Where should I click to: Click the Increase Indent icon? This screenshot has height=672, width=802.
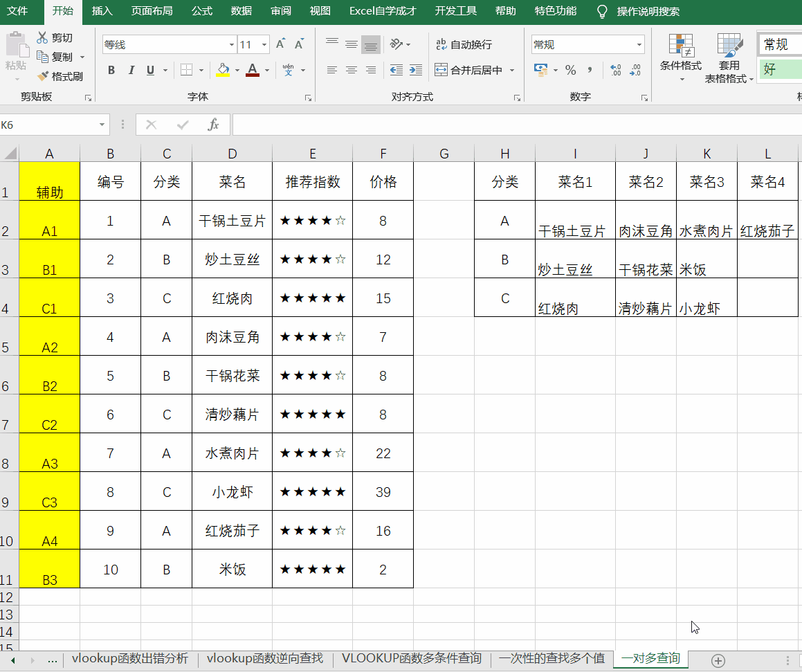416,70
